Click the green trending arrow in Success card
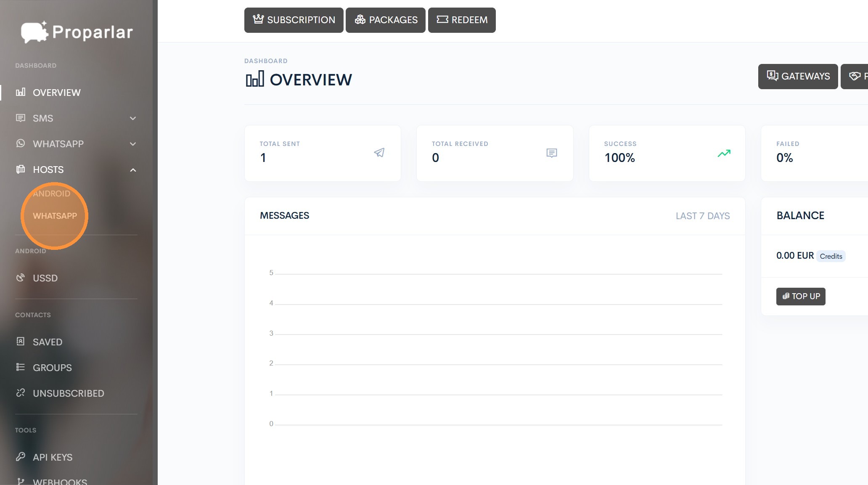 pos(724,154)
